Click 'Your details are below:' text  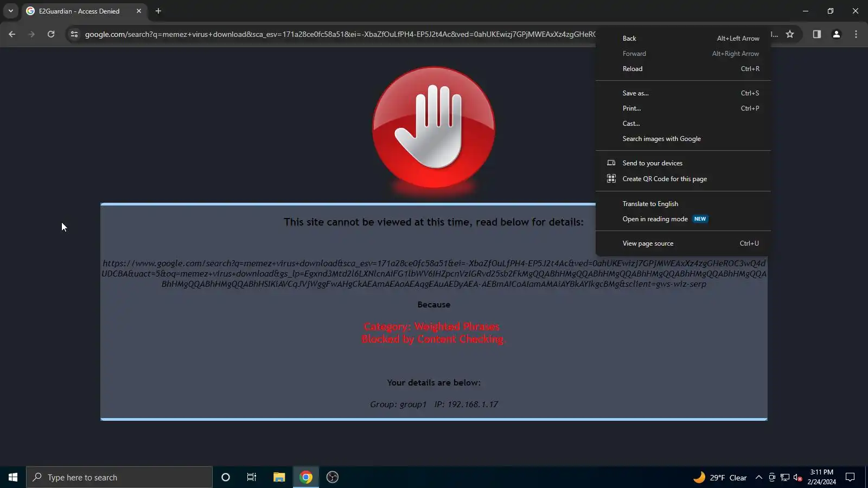(x=433, y=383)
